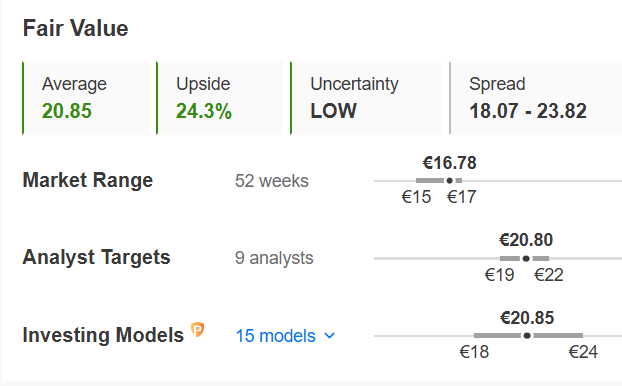
Task: Click the 9 analysts text
Action: 274,258
